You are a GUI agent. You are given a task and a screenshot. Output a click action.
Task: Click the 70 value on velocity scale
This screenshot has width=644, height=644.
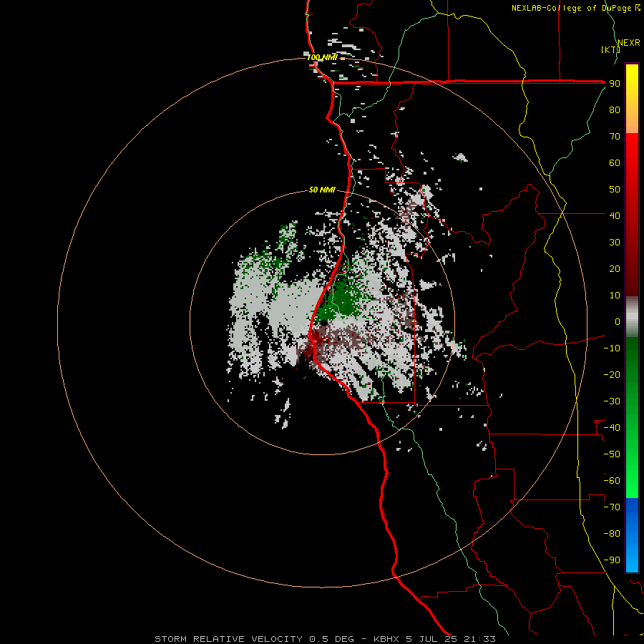click(615, 137)
